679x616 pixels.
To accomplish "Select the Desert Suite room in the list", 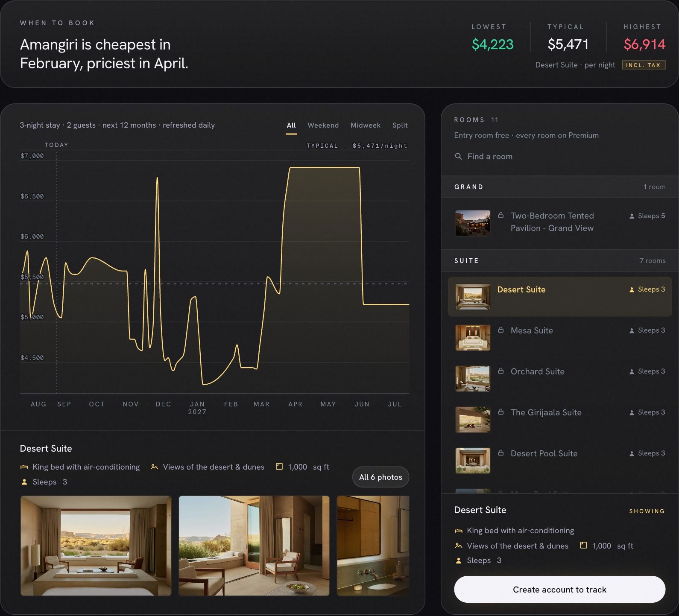I will tap(559, 296).
